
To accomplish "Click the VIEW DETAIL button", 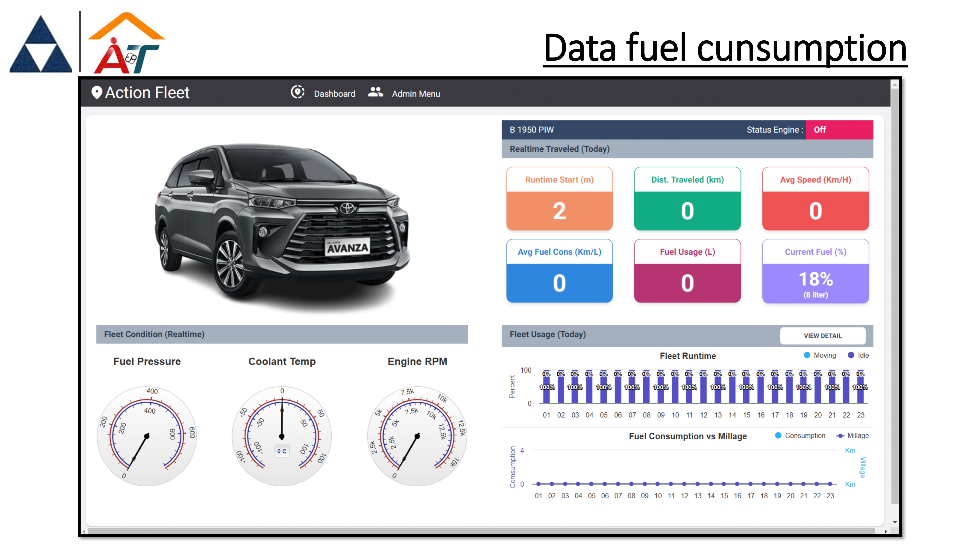I will [x=822, y=336].
